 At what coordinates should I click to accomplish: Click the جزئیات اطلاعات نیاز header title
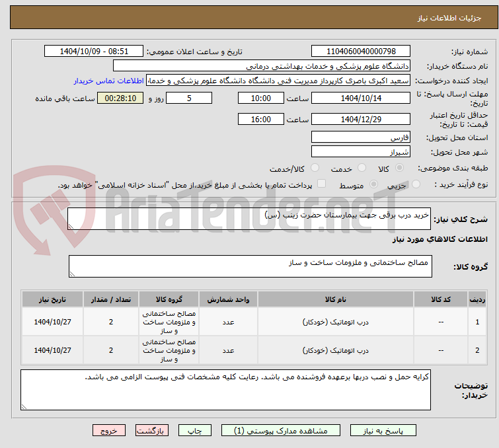pyautogui.click(x=449, y=18)
